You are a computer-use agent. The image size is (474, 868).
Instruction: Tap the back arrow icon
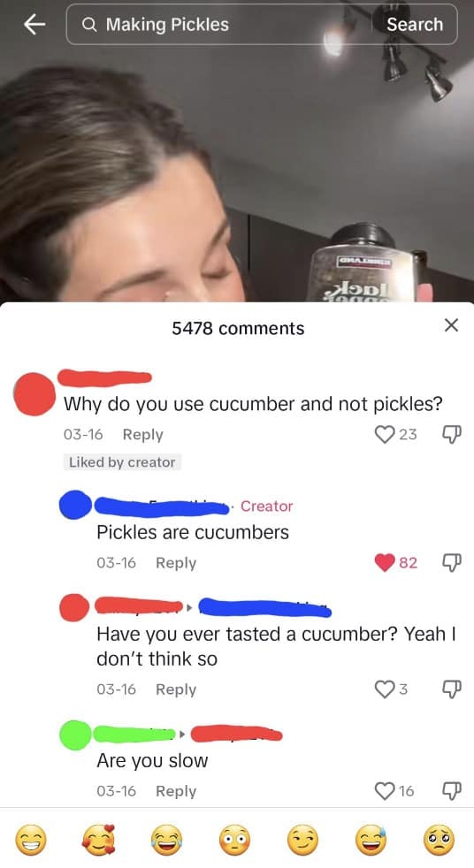[x=34, y=25]
